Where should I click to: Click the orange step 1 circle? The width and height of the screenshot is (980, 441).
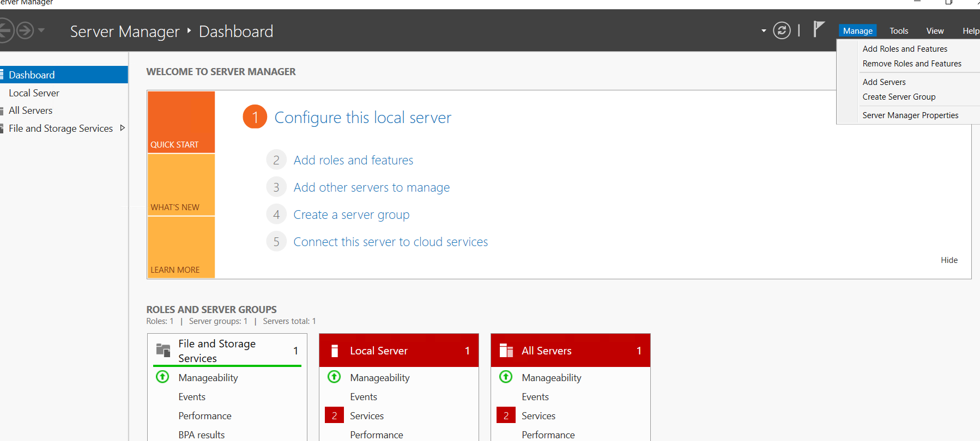[255, 117]
